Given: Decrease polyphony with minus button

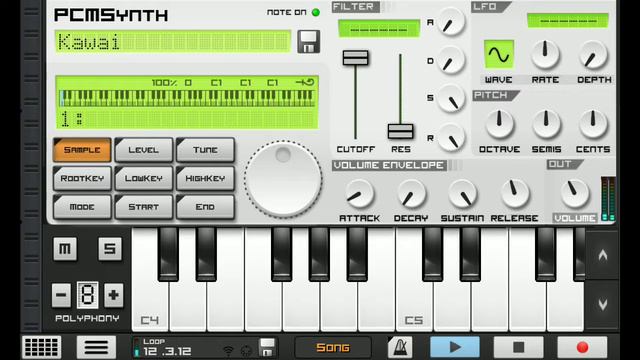Looking at the screenshot, I should [x=61, y=295].
